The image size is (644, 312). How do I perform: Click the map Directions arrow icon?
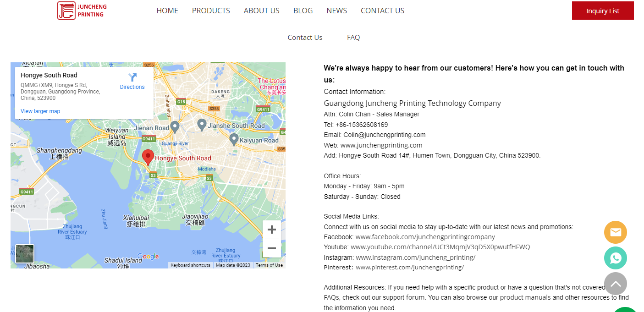point(132,77)
